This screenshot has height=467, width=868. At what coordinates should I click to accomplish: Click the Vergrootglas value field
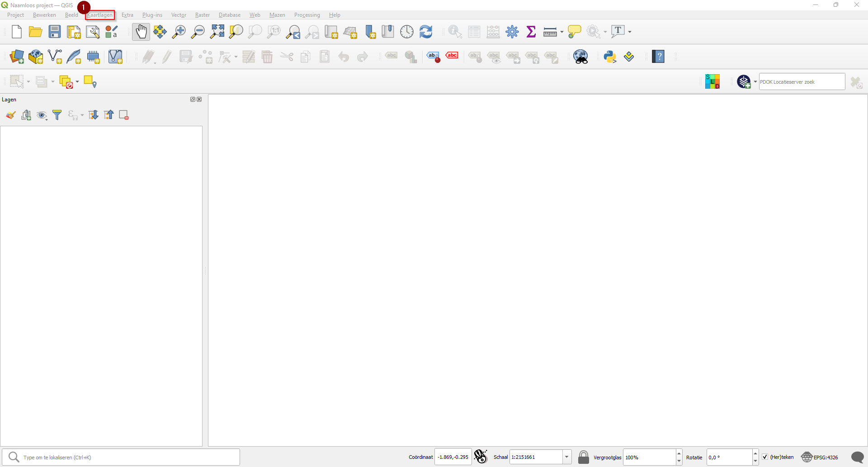[x=650, y=457]
